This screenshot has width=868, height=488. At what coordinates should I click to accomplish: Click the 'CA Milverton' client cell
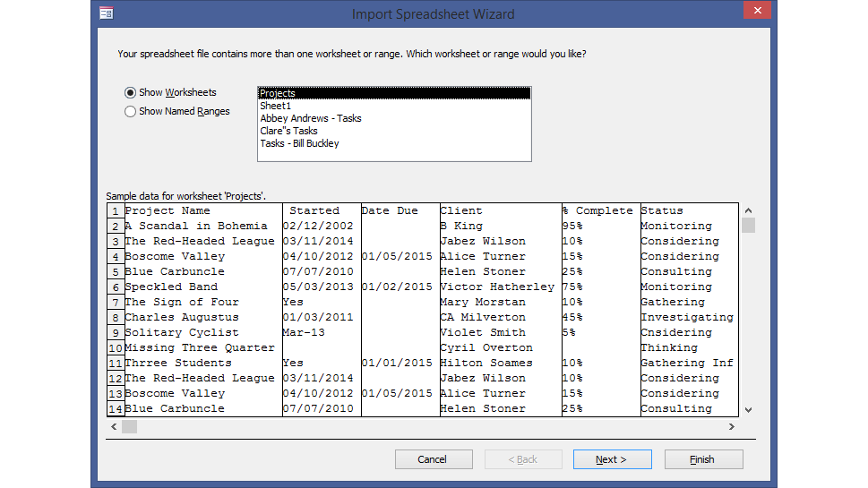coord(501,317)
